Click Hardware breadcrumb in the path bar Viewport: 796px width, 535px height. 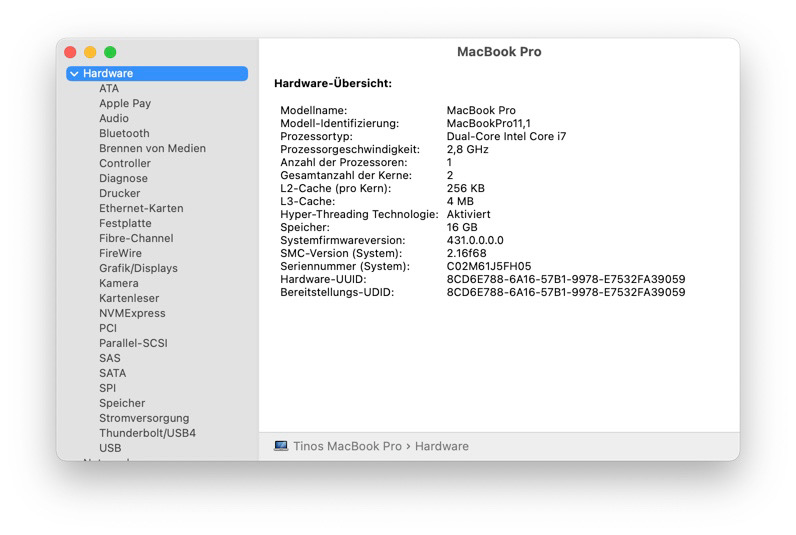click(442, 446)
